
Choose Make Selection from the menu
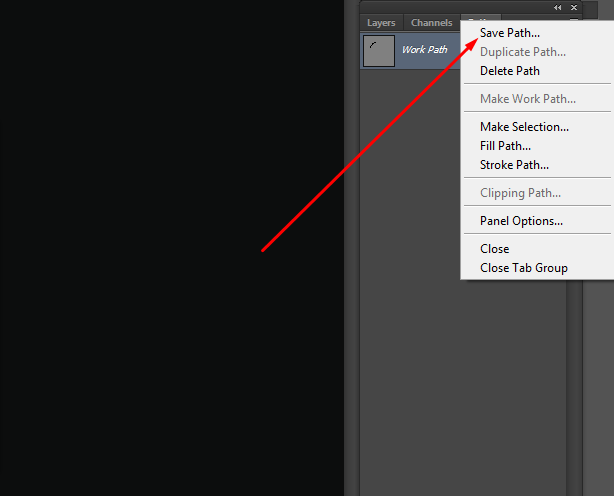click(x=524, y=127)
